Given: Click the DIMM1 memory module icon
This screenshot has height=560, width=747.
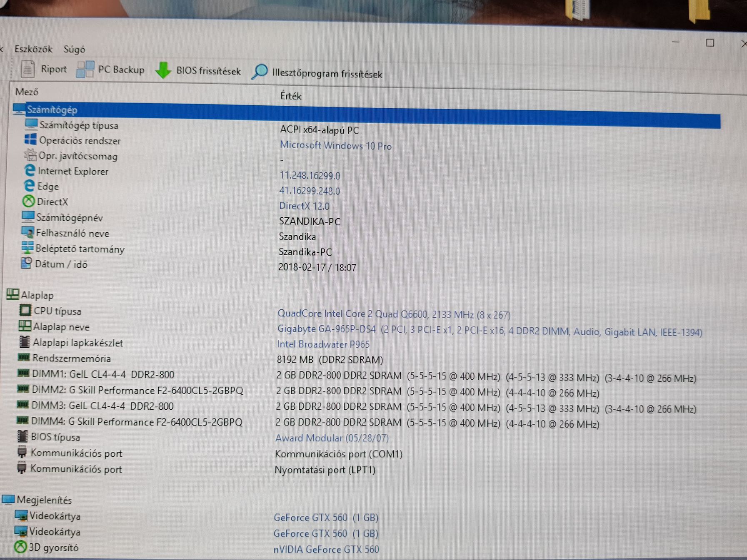Looking at the screenshot, I should pyautogui.click(x=23, y=373).
